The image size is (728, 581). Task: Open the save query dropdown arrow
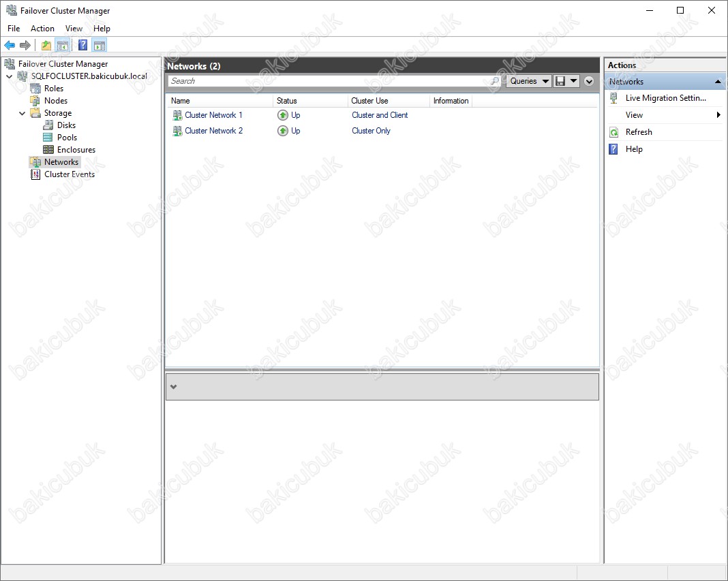[574, 81]
